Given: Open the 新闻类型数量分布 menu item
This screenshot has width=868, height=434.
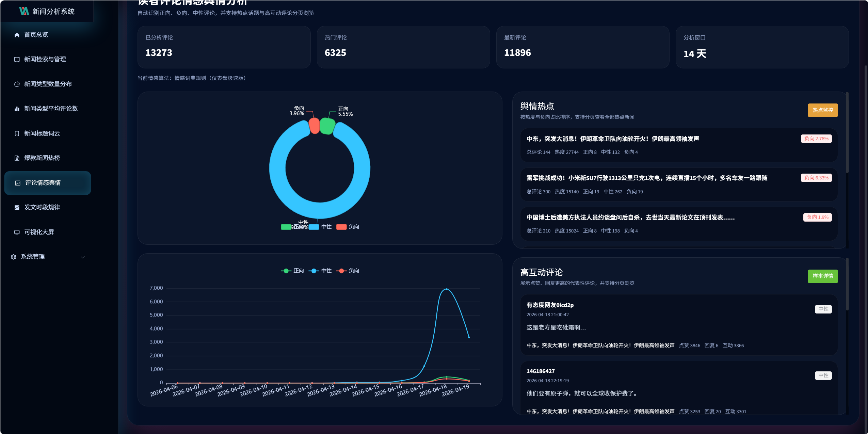Looking at the screenshot, I should click(48, 84).
